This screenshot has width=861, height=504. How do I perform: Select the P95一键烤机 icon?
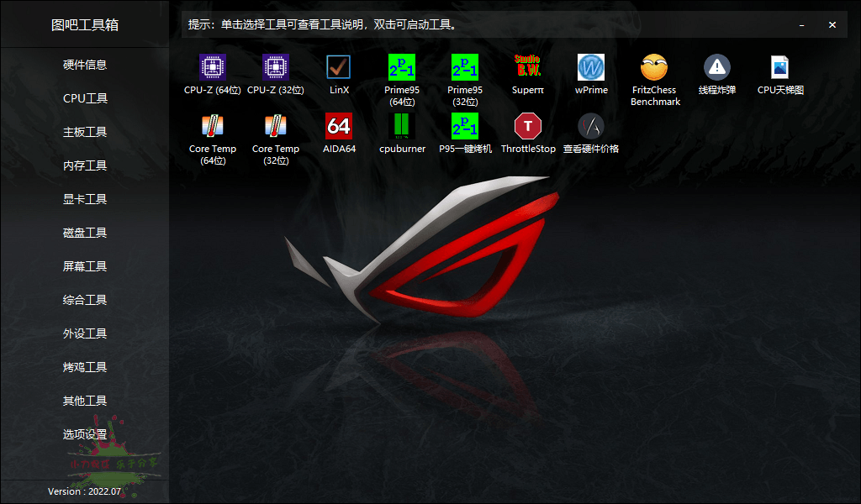[465, 126]
